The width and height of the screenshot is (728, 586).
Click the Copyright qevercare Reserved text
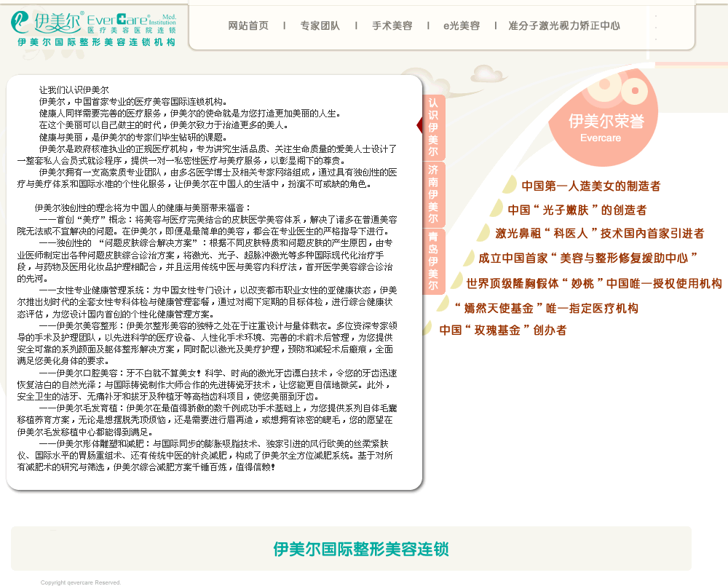pos(81,582)
